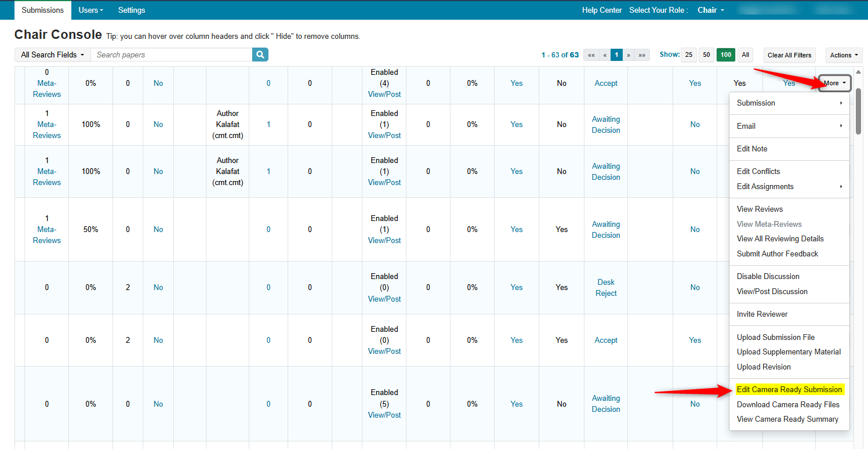
Task: Open the Chair role selector dropdown
Action: [x=711, y=10]
